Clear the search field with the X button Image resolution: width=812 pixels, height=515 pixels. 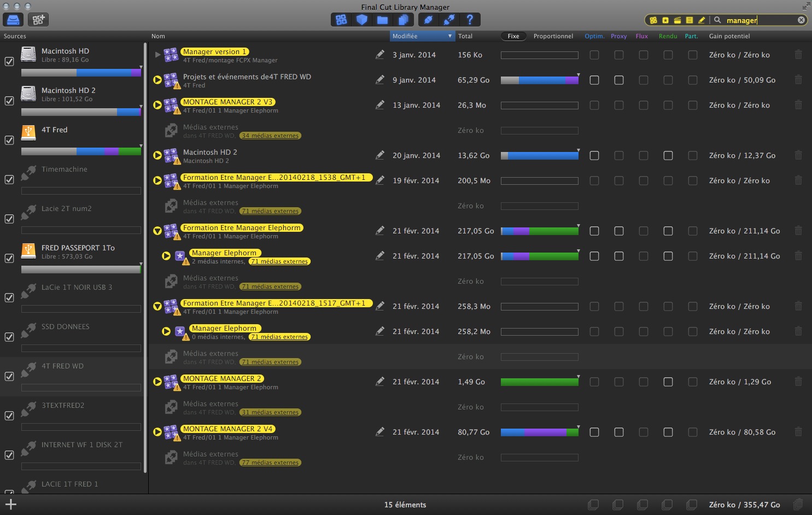pos(801,20)
